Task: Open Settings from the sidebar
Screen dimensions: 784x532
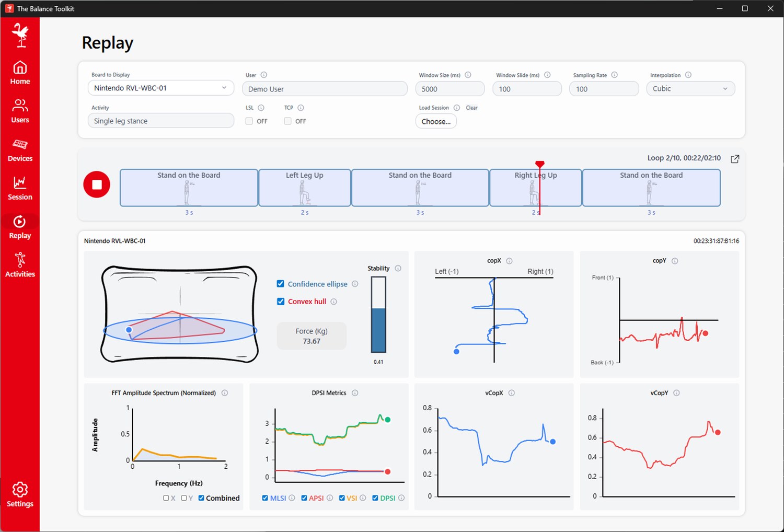Action: pos(20,495)
